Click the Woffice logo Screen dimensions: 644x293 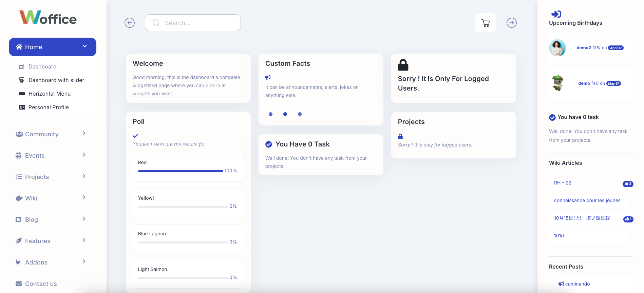(x=48, y=17)
